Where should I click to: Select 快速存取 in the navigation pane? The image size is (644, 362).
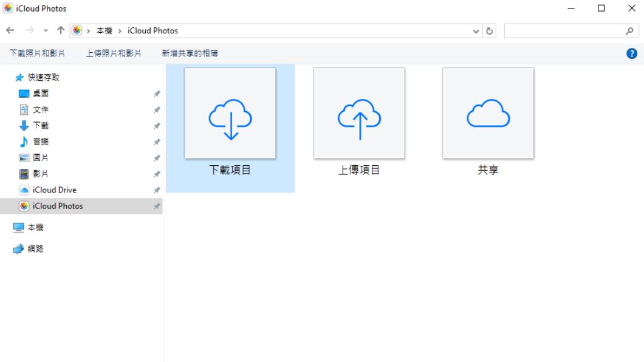pyautogui.click(x=43, y=77)
